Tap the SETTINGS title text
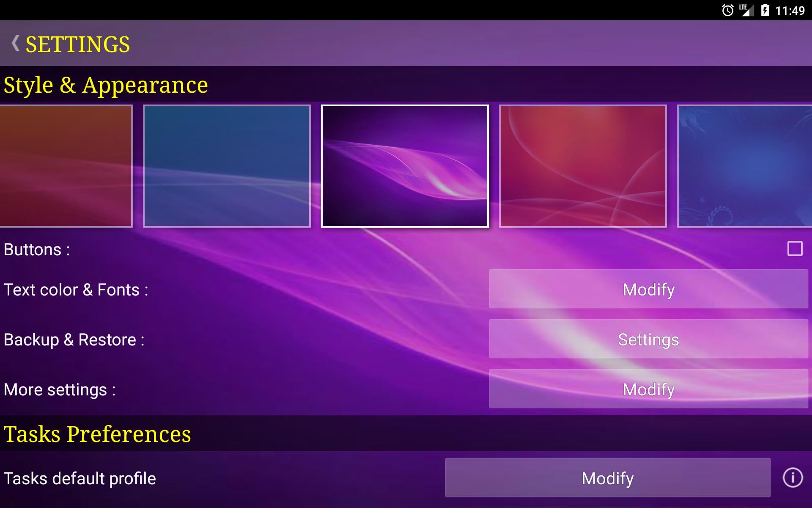This screenshot has height=508, width=812. click(78, 44)
